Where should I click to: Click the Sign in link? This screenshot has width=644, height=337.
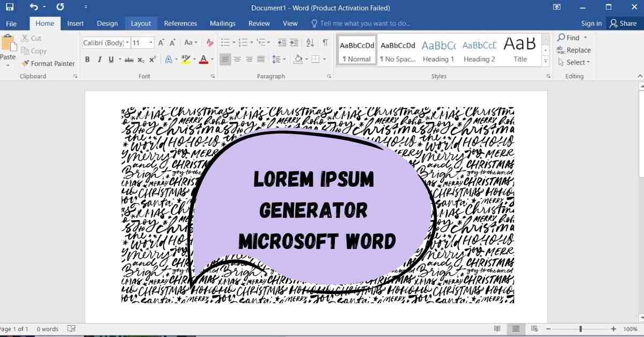591,24
